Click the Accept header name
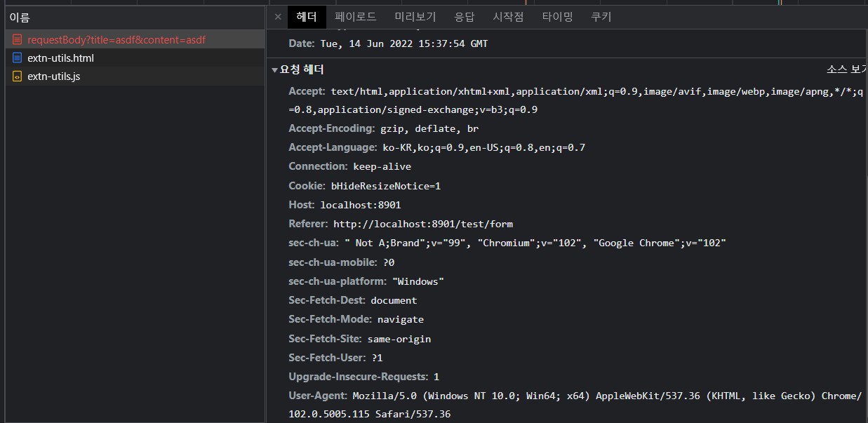The height and width of the screenshot is (423, 868). click(307, 91)
